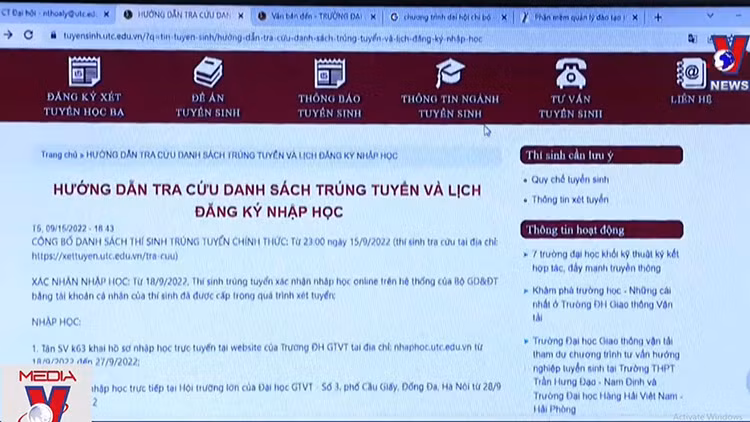Close the Văn bản đến tab
750x422 pixels.
click(x=373, y=17)
